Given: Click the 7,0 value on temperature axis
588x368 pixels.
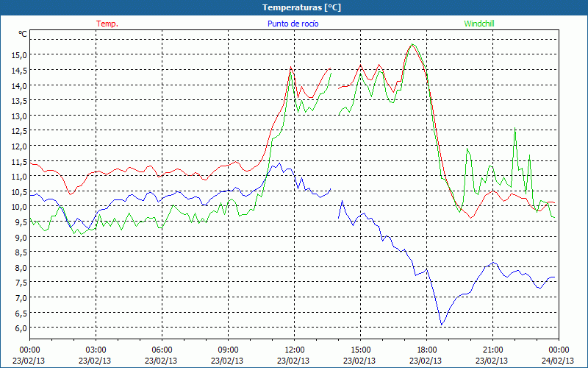Looking at the screenshot, I should (21, 298).
